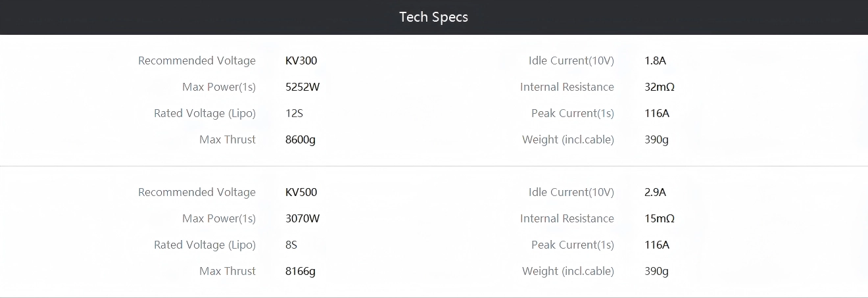Click Rated Voltage (Lipo) label beside 8S
The height and width of the screenshot is (298, 868).
coord(205,245)
